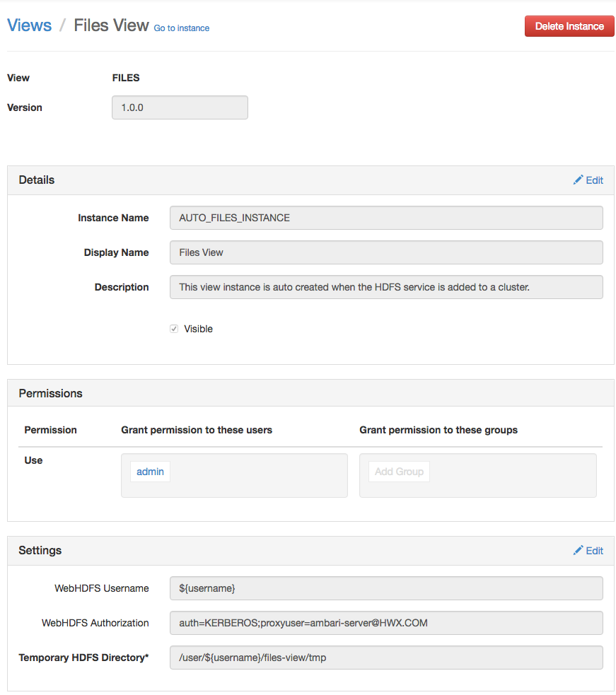This screenshot has height=695, width=616.
Task: Click the admin user tag
Action: [150, 472]
